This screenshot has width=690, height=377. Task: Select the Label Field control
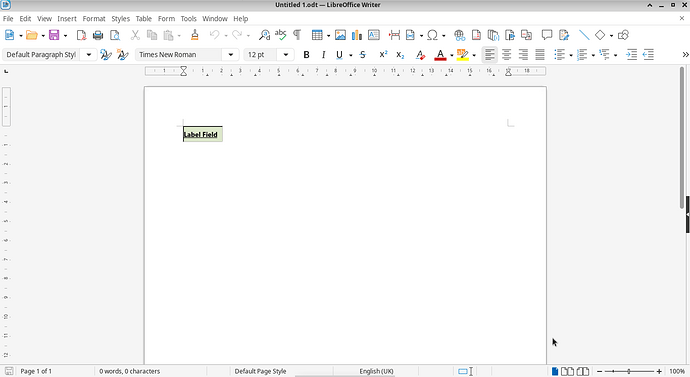203,134
